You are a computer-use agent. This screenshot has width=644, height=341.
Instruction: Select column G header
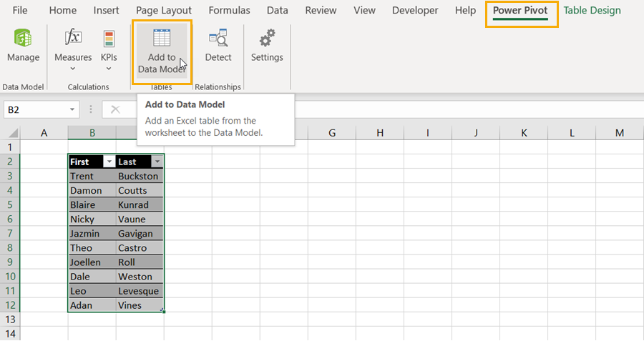click(x=332, y=133)
